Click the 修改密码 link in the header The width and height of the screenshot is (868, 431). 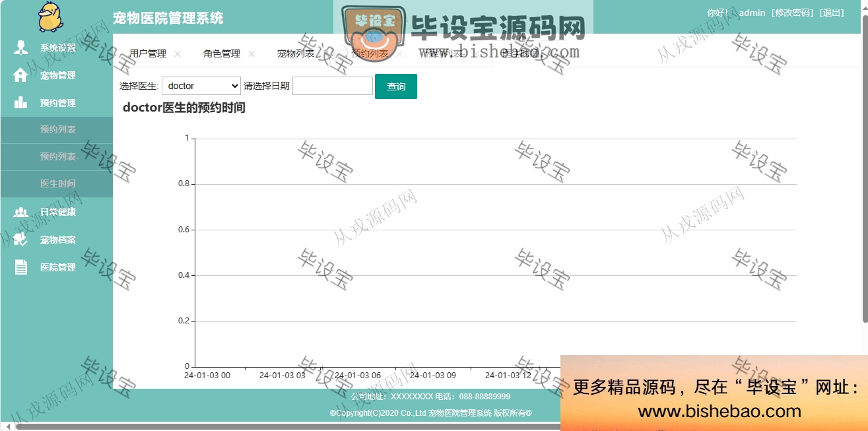click(x=792, y=13)
